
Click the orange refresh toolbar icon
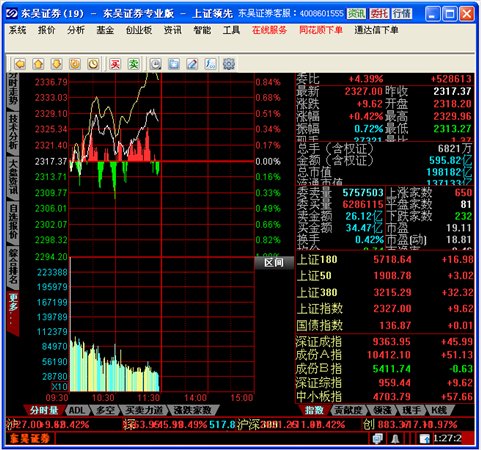75,64
